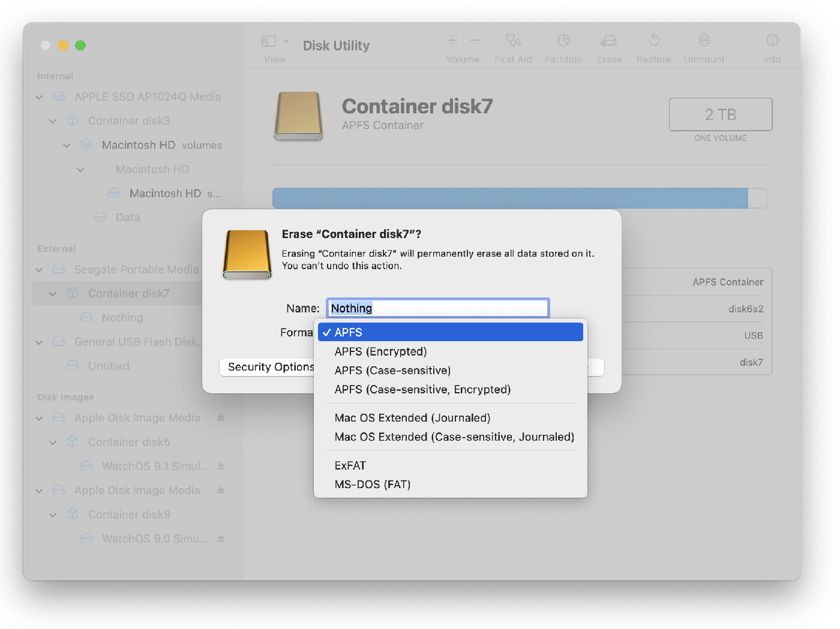Collapse Seagate Portable Media
This screenshot has width=840, height=629.
pos(39,270)
